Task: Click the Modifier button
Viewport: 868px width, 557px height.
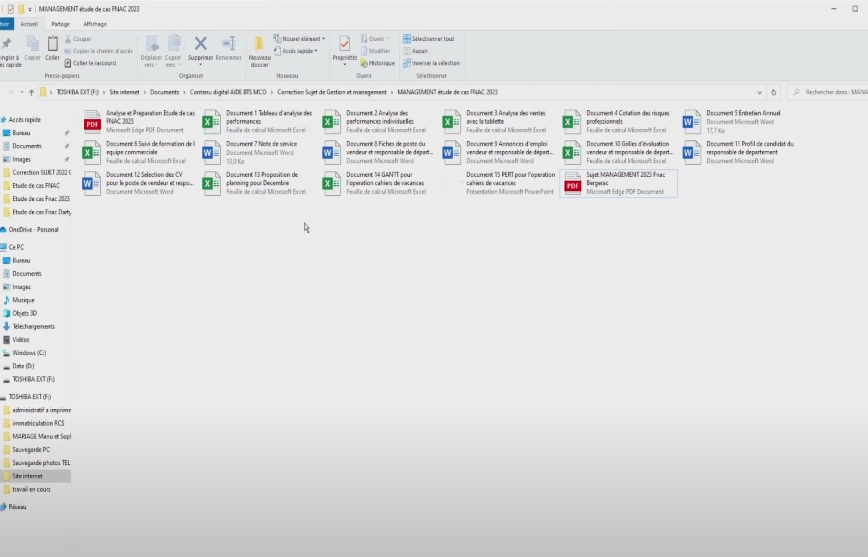Action: coord(375,51)
